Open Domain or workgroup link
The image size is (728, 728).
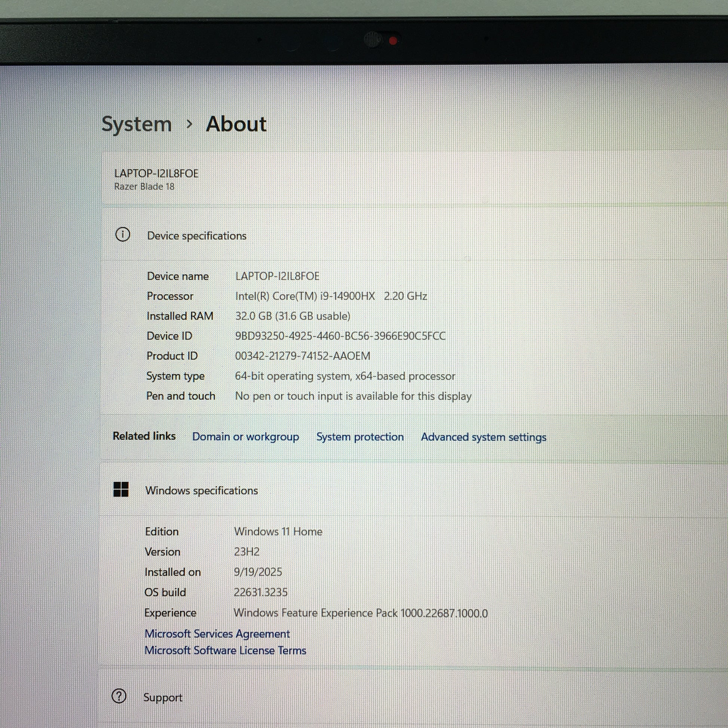[245, 436]
